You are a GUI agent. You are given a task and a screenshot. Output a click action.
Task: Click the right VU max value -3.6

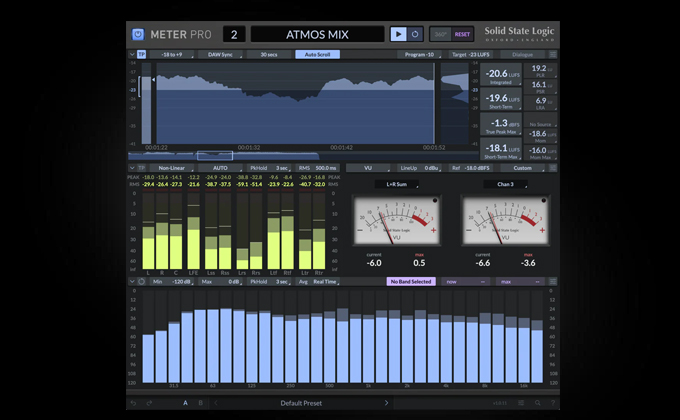click(528, 263)
